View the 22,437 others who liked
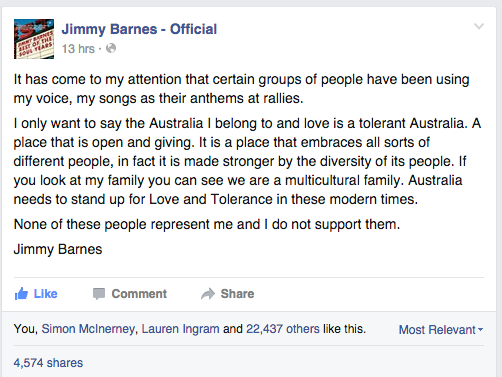 pyautogui.click(x=283, y=329)
